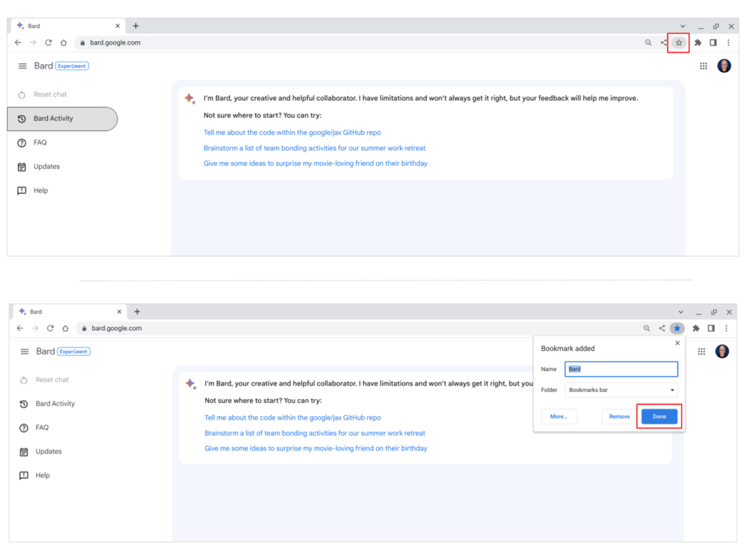Image resolution: width=746 pixels, height=560 pixels.
Task: Select Bard Activity in the sidebar
Action: tap(54, 118)
